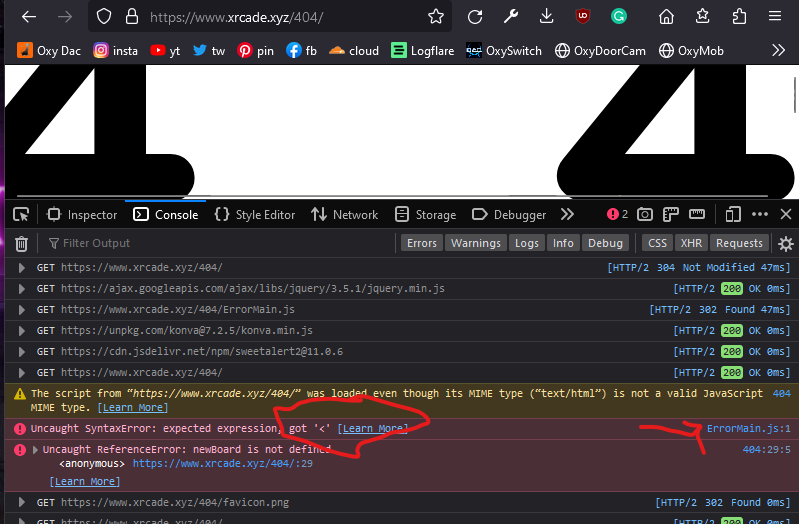Open the wrench tools icon
This screenshot has height=524, width=799.
(511, 17)
